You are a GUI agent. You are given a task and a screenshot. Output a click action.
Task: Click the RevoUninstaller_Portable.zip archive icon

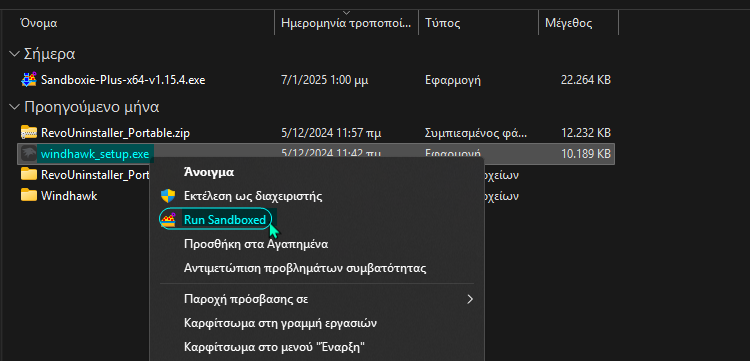coord(29,132)
